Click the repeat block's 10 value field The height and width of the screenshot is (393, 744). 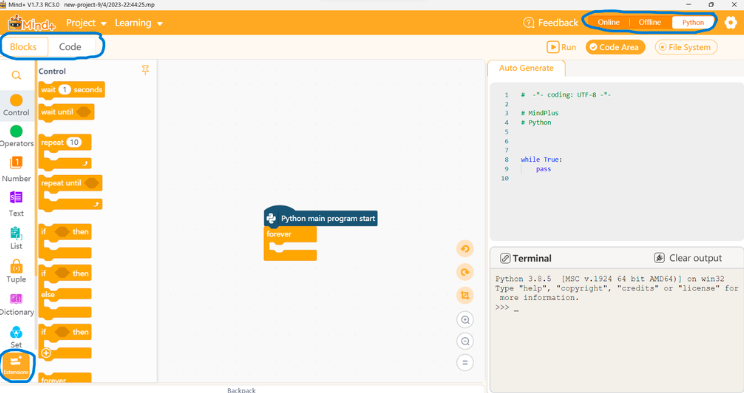(74, 142)
